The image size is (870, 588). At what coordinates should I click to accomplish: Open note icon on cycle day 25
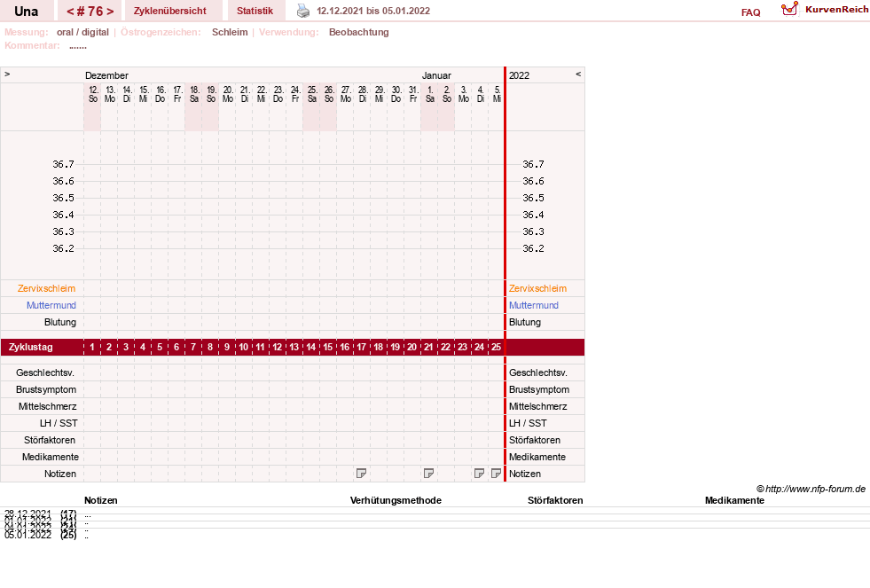point(496,474)
